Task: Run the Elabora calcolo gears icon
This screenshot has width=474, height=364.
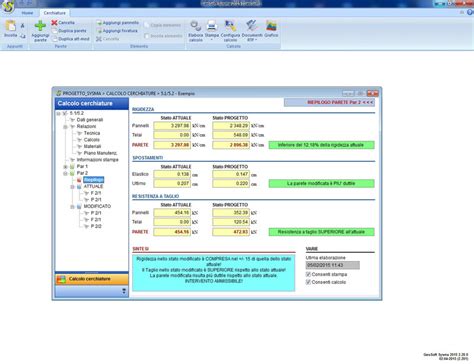Action: [x=196, y=26]
